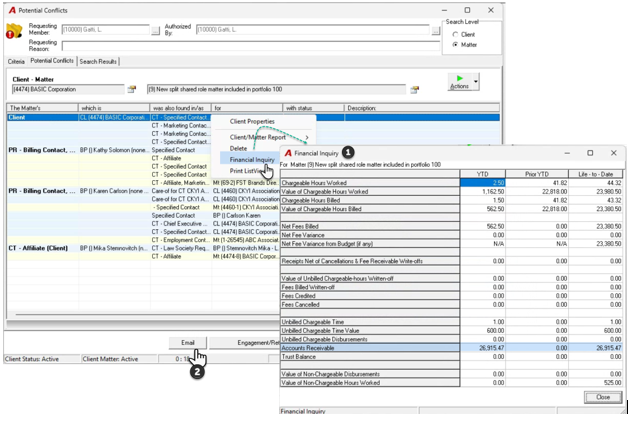The image size is (633, 423).
Task: Switch to the Search Results tab
Action: click(98, 61)
